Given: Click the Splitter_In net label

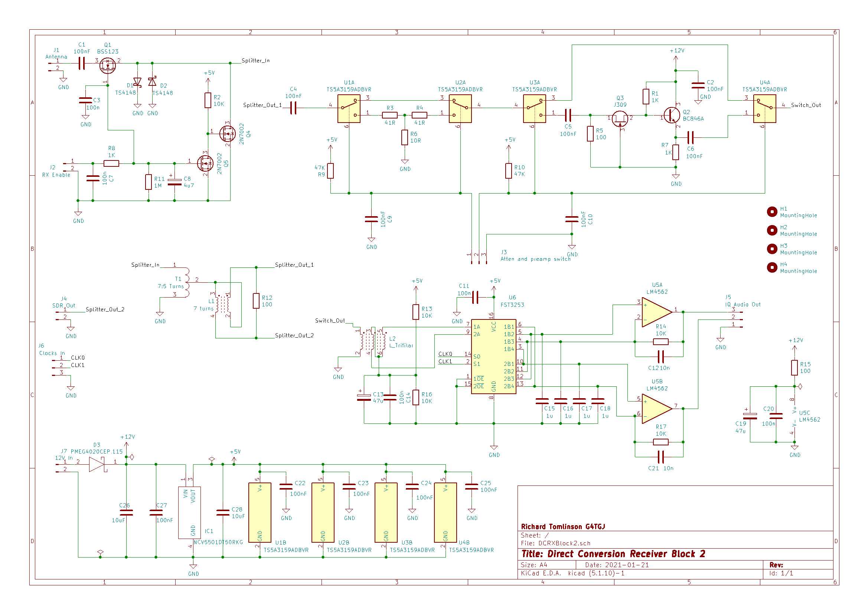Looking at the screenshot, I should point(255,61).
